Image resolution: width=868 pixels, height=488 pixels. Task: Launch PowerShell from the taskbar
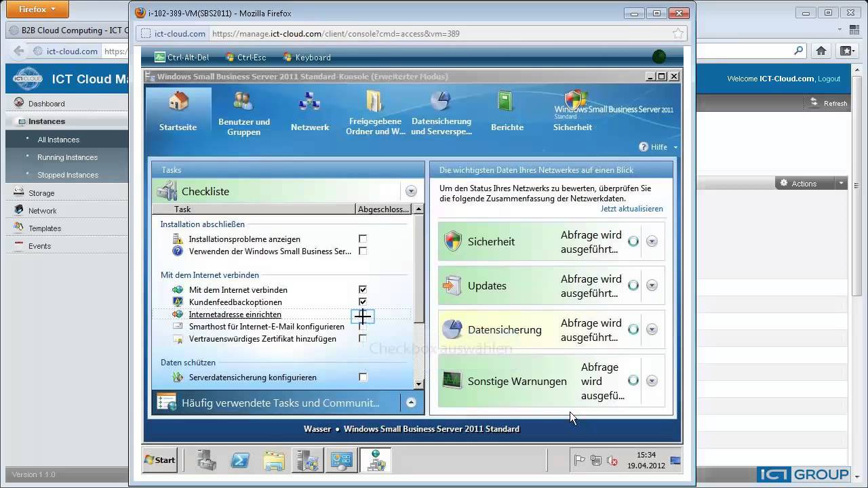[240, 460]
